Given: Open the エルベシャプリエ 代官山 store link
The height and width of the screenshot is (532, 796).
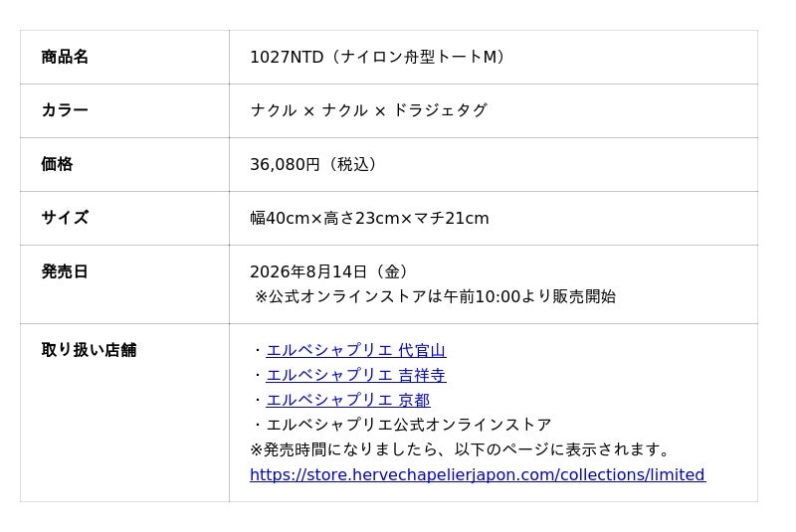Looking at the screenshot, I should coord(356,350).
